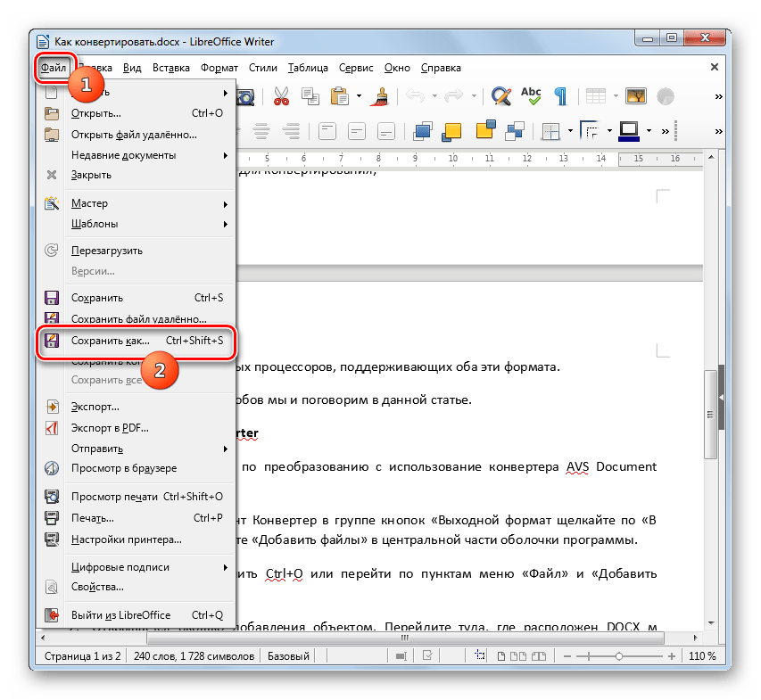
Task: Toggle insert mode field in status bar
Action: pyautogui.click(x=356, y=656)
